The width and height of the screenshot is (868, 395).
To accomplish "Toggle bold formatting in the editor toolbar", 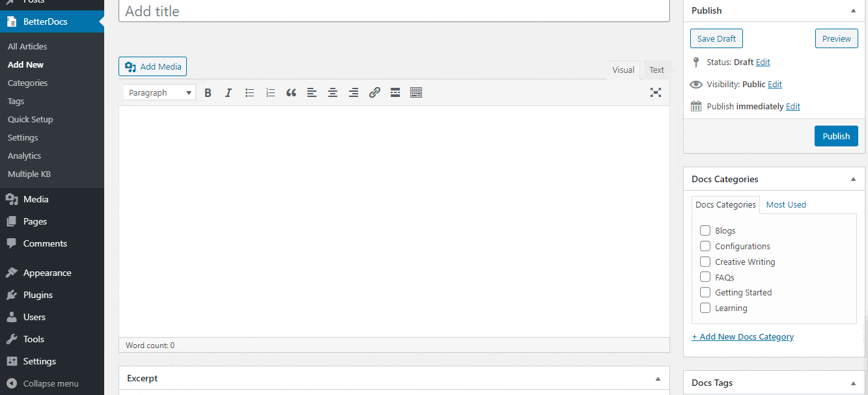I will 208,92.
